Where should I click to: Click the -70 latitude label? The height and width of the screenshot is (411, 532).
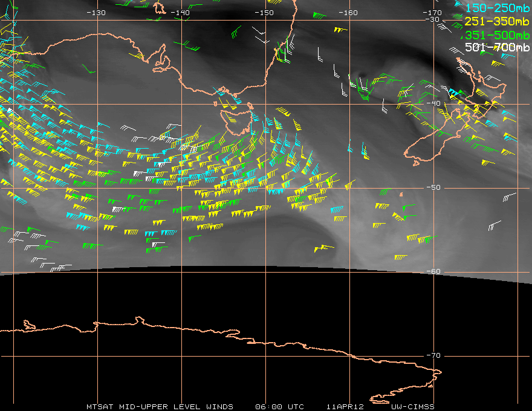433,355
